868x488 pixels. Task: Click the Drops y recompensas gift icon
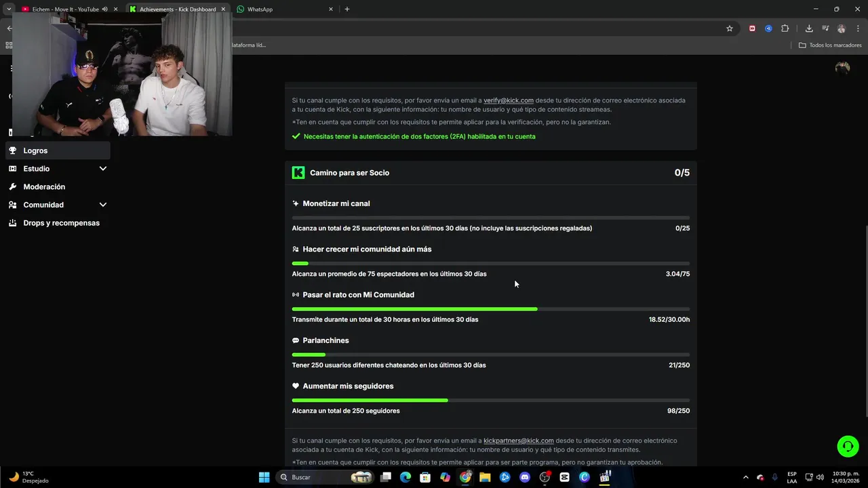(12, 223)
